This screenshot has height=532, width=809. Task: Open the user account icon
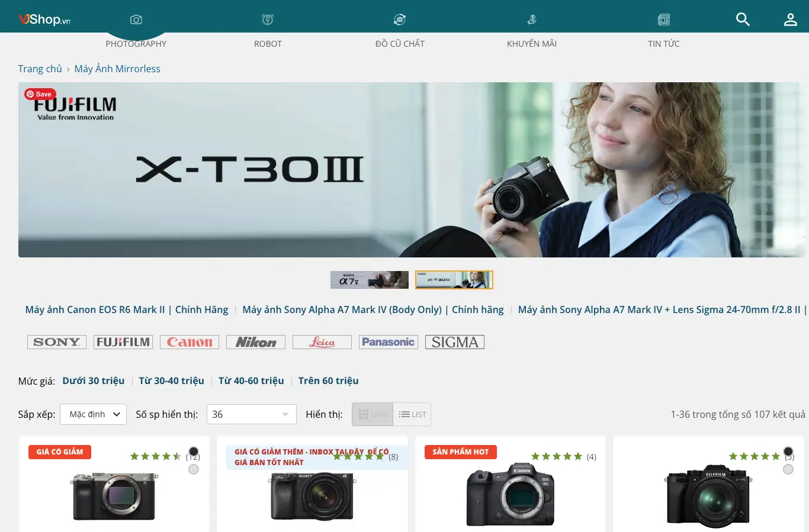coord(791,20)
